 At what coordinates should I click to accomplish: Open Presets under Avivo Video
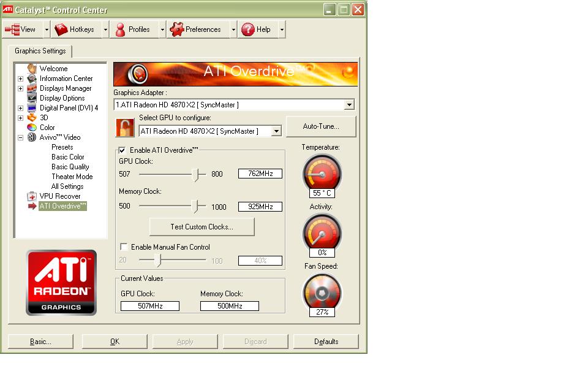click(62, 147)
